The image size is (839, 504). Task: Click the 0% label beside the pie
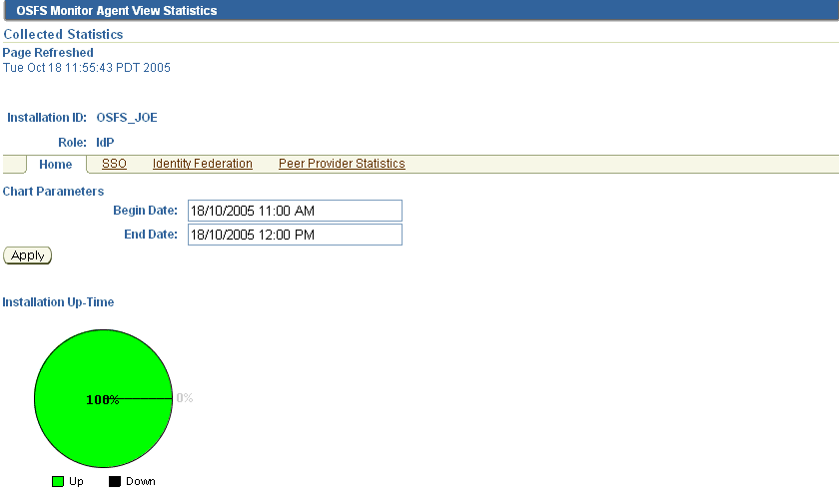coord(185,397)
